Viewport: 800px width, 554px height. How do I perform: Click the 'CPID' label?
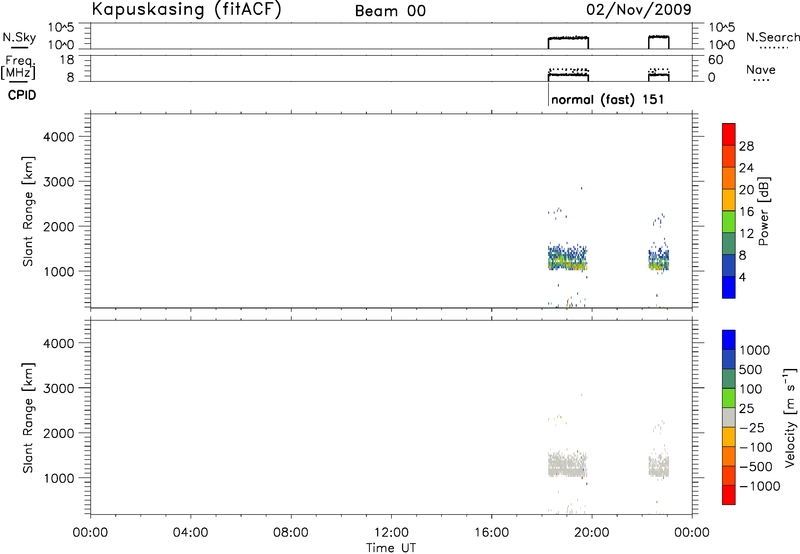[x=22, y=95]
